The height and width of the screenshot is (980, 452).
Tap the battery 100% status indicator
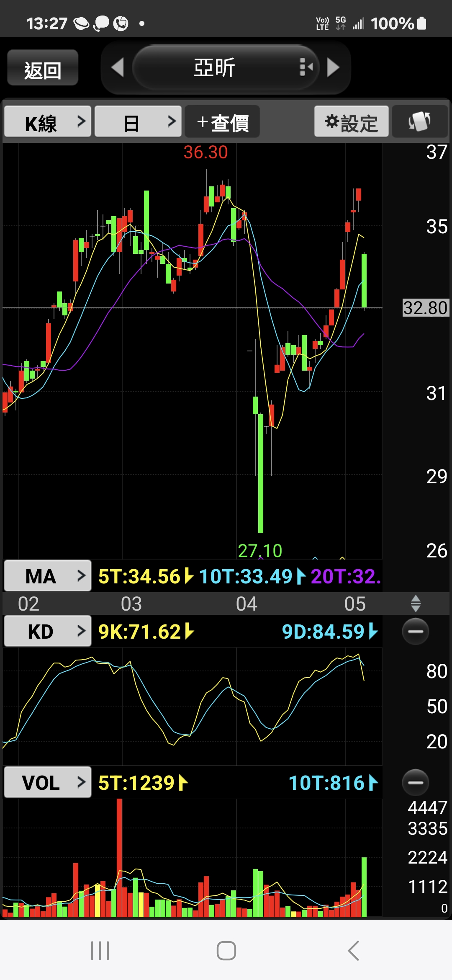[398, 23]
